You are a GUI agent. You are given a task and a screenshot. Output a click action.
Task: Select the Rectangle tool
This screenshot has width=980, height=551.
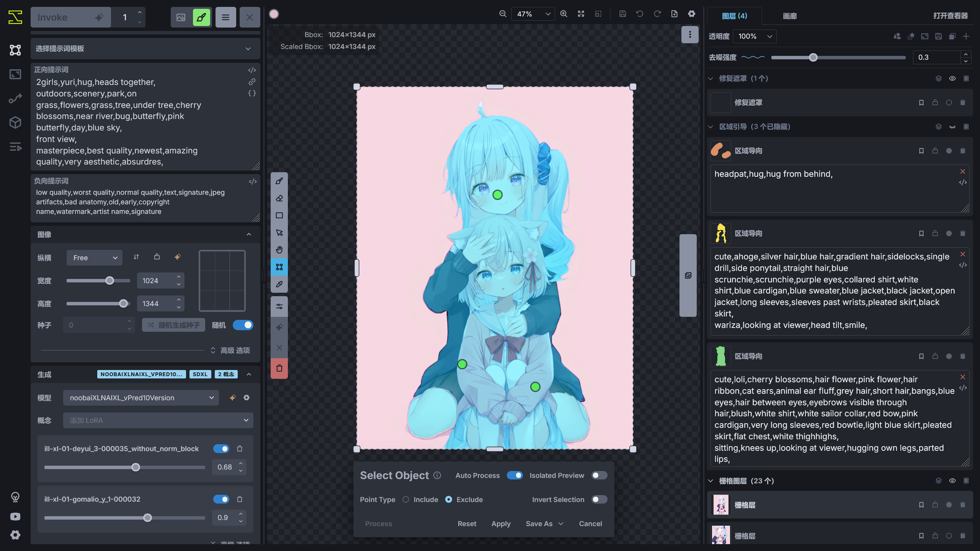point(279,215)
